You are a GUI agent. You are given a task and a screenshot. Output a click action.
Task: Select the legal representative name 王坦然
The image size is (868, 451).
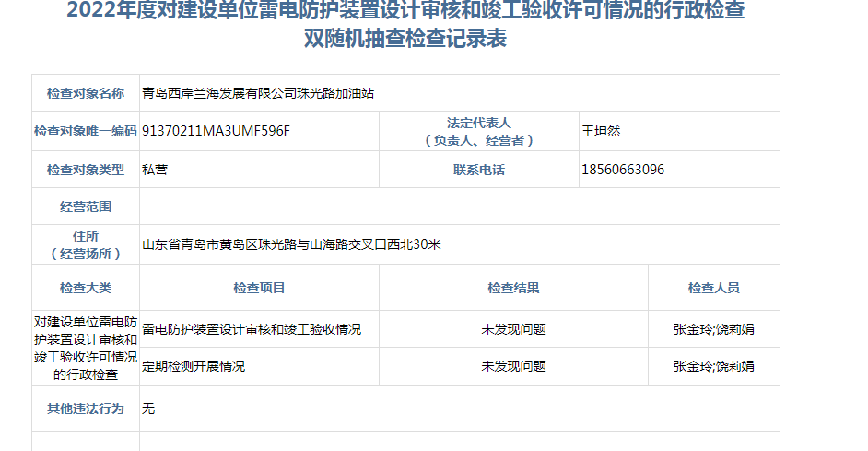601,131
